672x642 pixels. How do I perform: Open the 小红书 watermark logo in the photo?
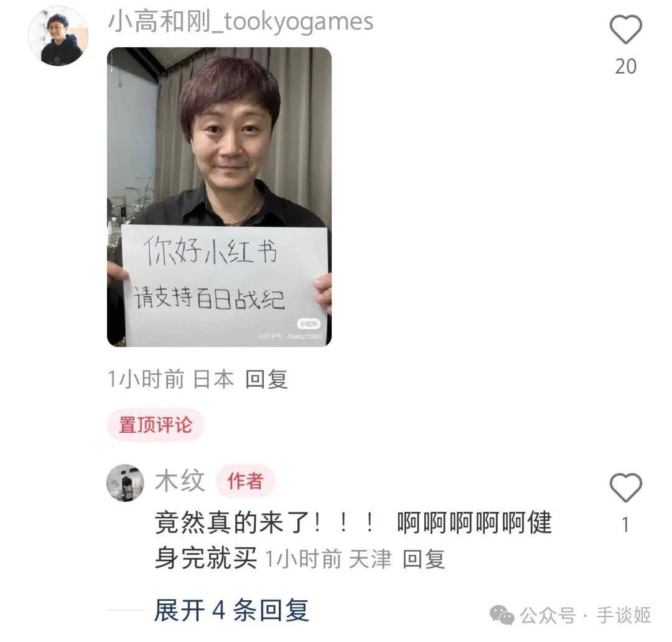coord(309,324)
